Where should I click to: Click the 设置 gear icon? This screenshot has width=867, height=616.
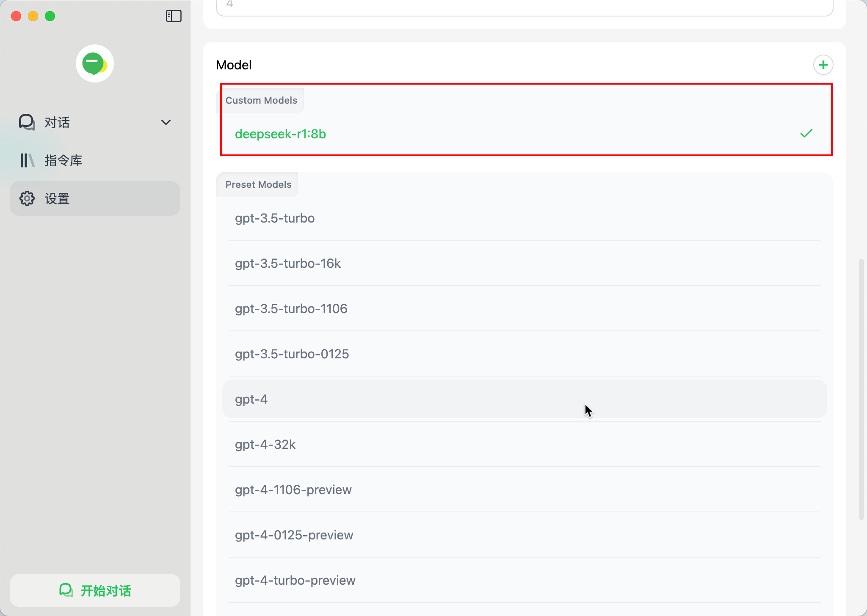pos(27,198)
